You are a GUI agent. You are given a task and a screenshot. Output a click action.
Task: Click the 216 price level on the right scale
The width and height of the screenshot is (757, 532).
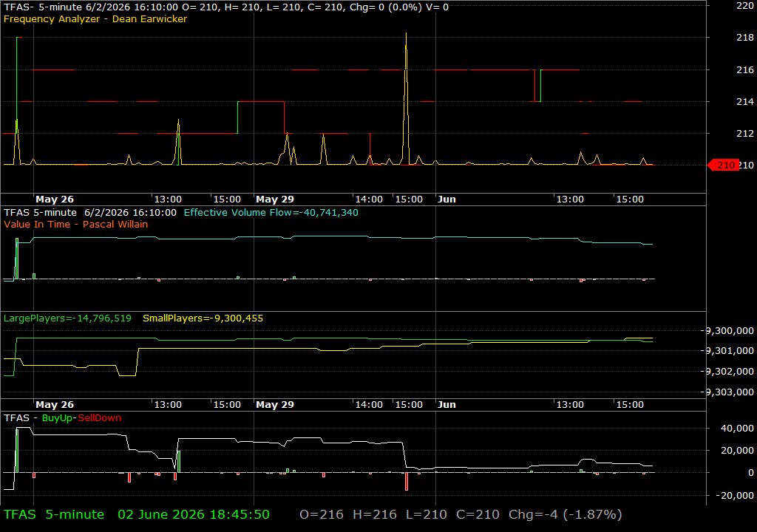pyautogui.click(x=745, y=70)
